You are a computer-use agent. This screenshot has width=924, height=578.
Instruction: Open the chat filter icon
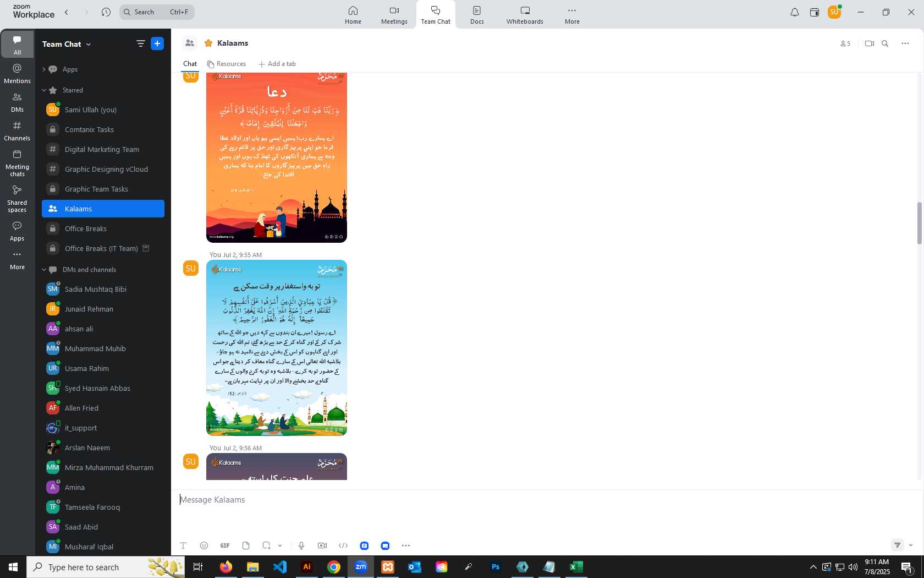click(x=141, y=43)
